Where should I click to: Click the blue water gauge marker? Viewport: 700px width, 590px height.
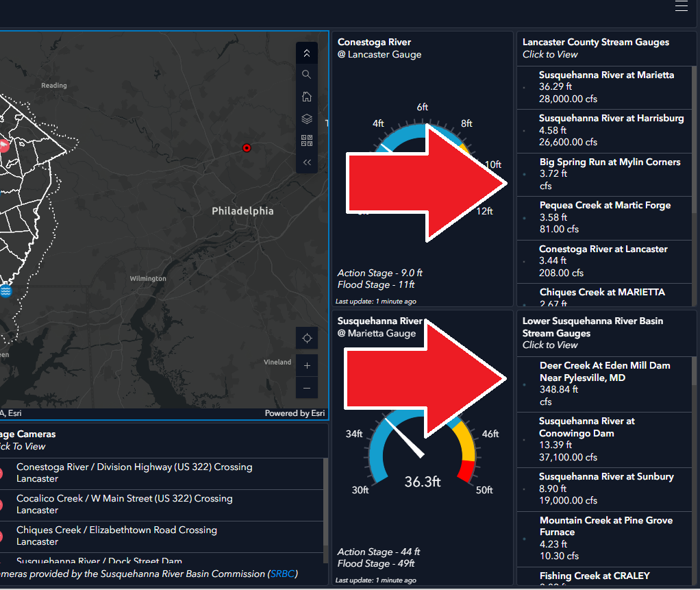6,291
